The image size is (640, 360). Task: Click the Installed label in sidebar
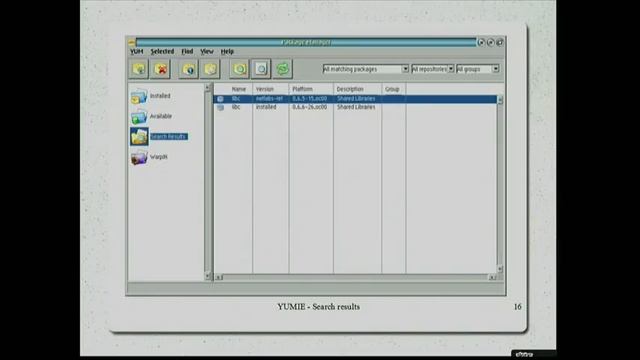(x=160, y=96)
